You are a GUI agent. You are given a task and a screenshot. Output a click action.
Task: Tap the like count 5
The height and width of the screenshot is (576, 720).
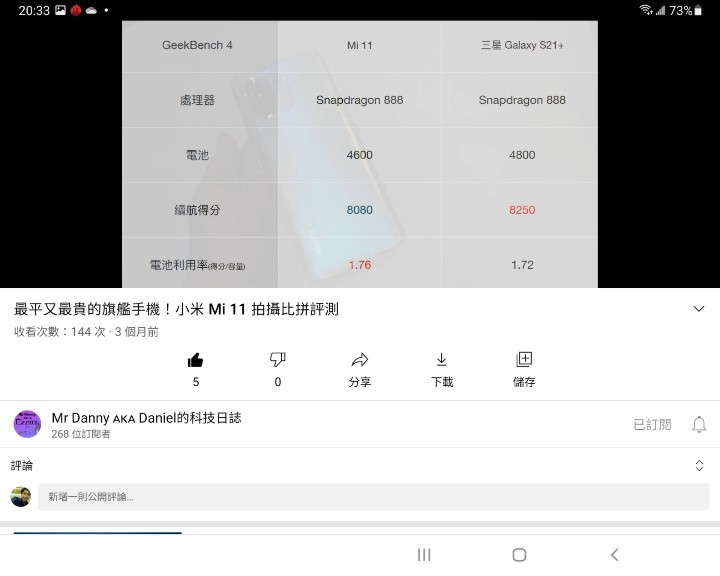coord(196,382)
